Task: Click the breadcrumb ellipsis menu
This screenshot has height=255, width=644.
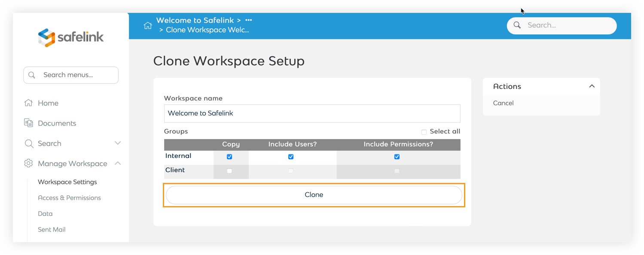Action: [248, 20]
